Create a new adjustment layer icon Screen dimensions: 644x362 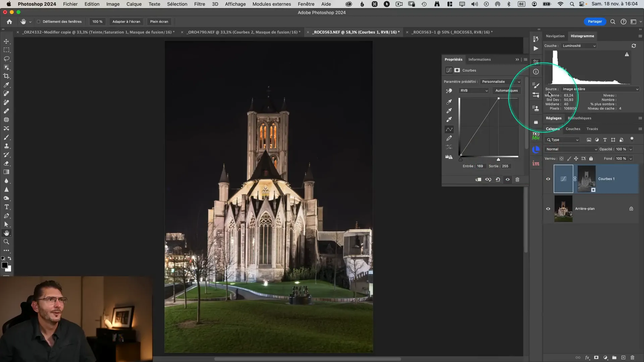click(x=605, y=358)
